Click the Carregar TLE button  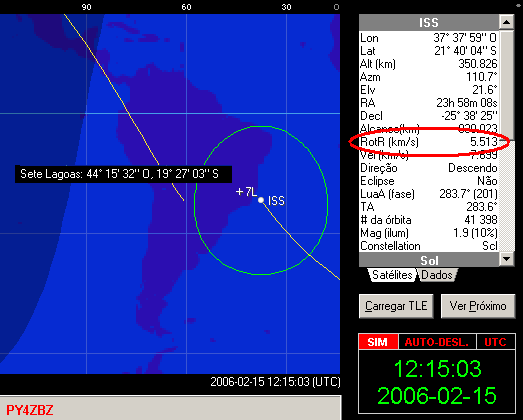click(396, 306)
